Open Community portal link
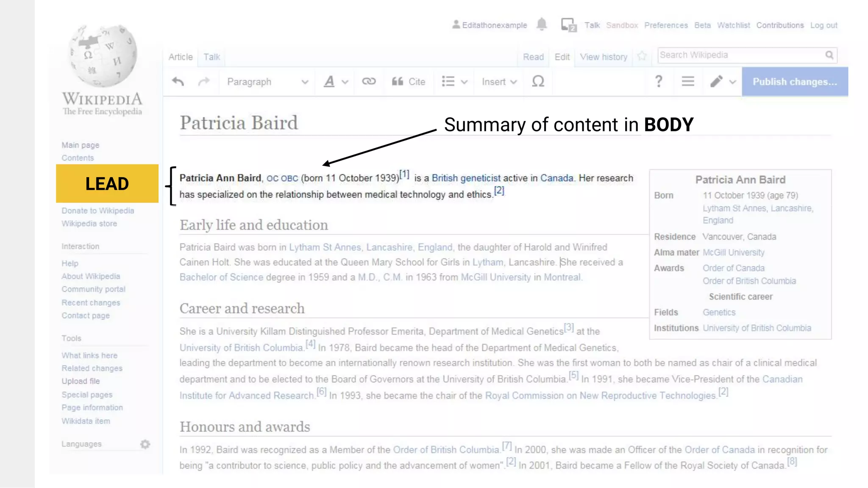Viewport: 868px width, 488px height. (x=93, y=289)
